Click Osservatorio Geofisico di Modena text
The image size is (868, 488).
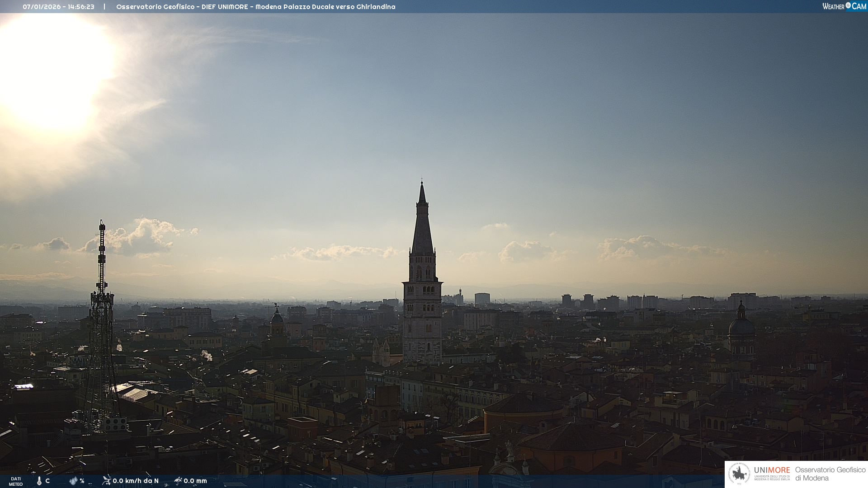tap(830, 474)
